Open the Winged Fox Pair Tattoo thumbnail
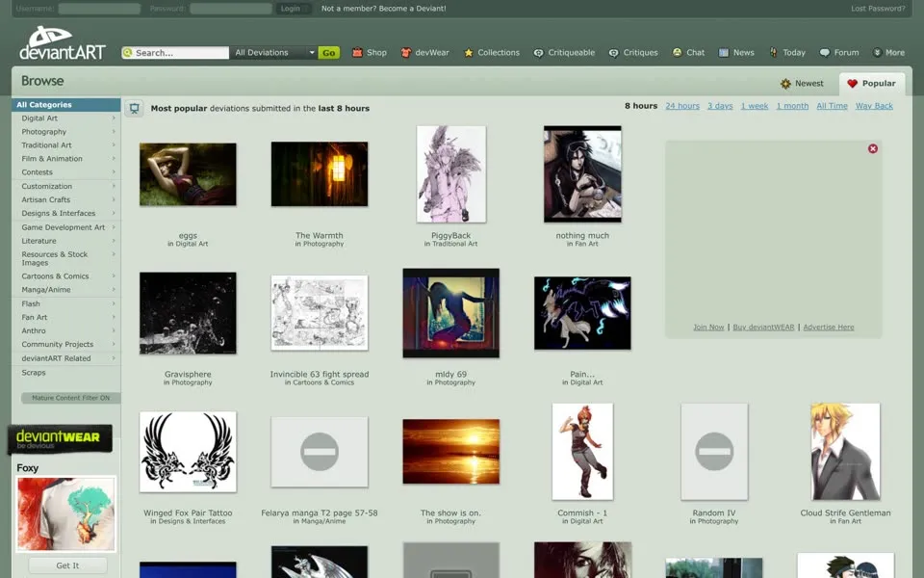 pos(188,452)
